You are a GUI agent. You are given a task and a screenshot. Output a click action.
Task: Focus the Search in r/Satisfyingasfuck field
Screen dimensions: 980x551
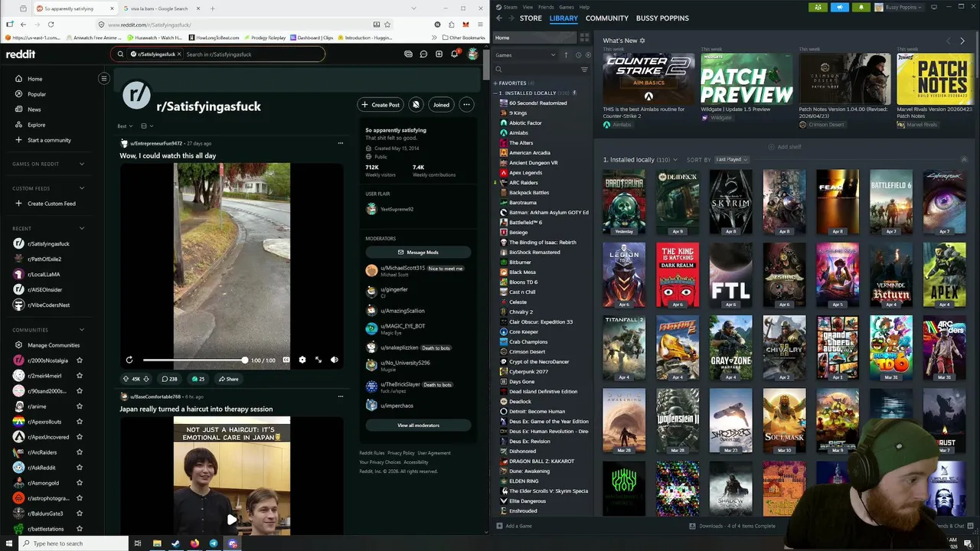(251, 54)
